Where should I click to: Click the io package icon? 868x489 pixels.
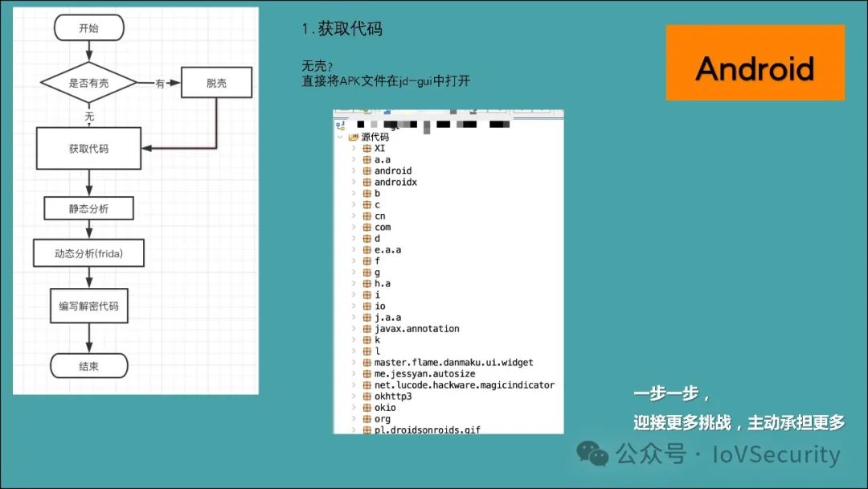point(366,306)
